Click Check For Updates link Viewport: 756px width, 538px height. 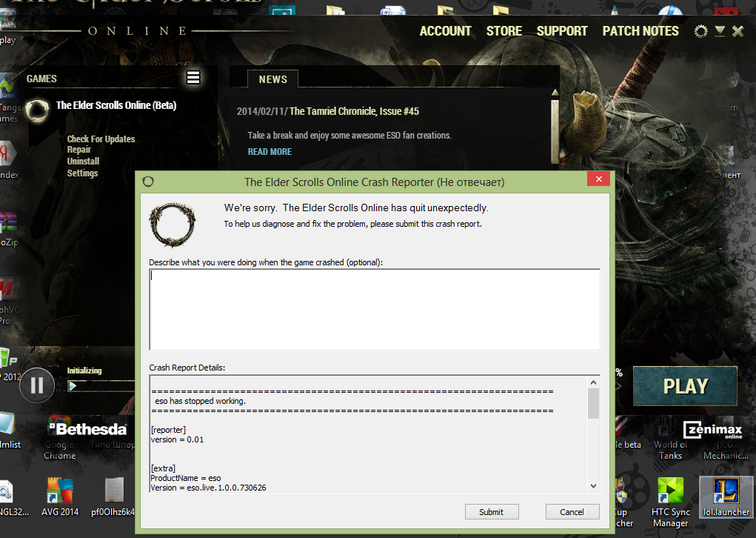(101, 139)
